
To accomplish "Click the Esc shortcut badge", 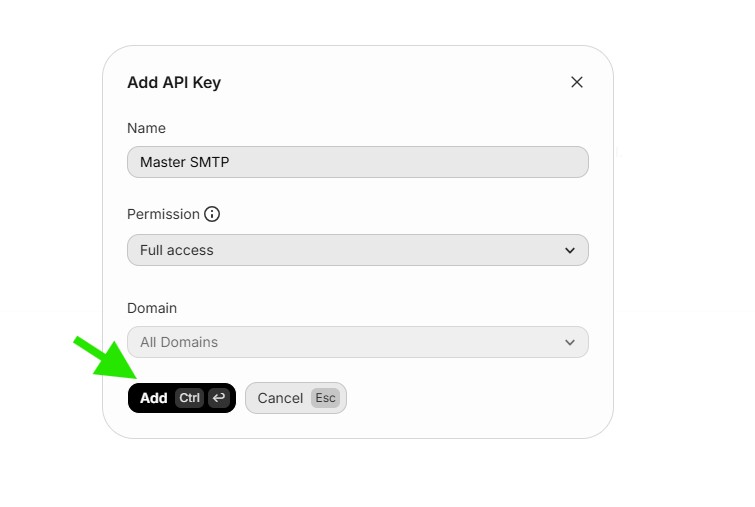I will [x=326, y=398].
